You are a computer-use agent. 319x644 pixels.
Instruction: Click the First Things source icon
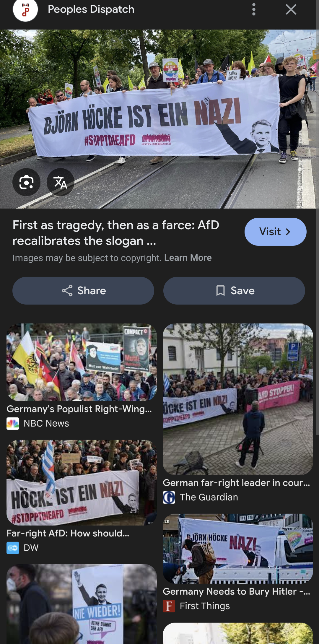(x=169, y=606)
